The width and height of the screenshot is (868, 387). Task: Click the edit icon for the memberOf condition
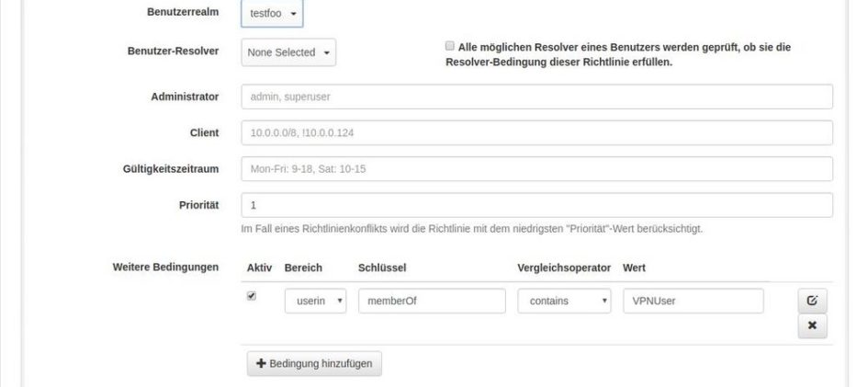tap(812, 301)
